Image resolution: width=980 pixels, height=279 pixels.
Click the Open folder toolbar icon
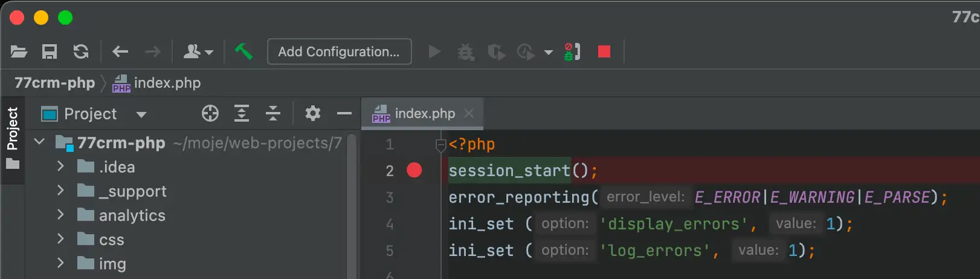19,52
